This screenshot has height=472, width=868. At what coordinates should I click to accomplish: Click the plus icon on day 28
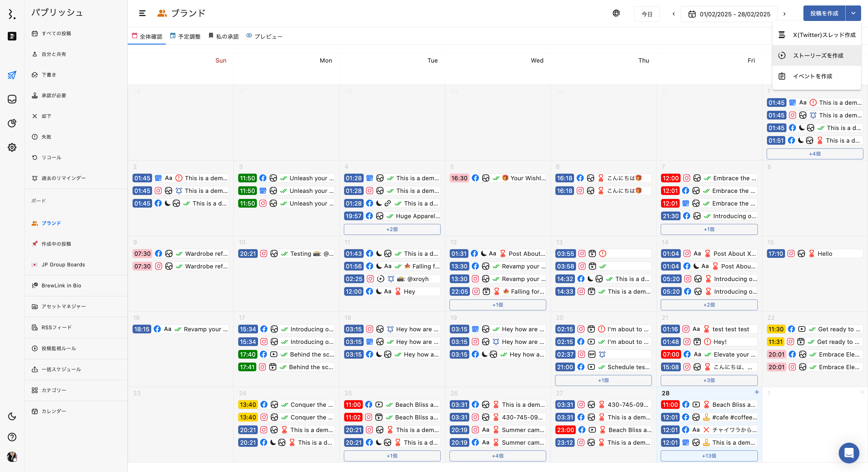click(756, 392)
